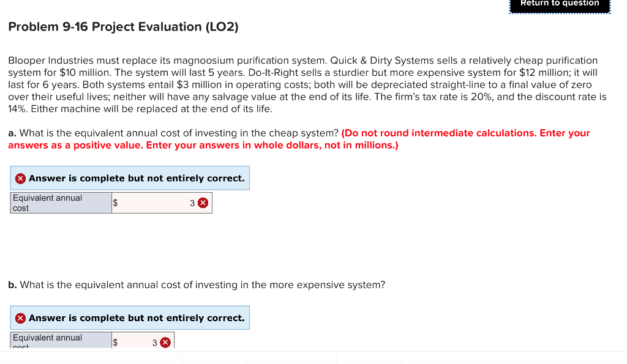Click the answer value 3 in part a
The height and width of the screenshot is (364, 627).
tap(192, 202)
